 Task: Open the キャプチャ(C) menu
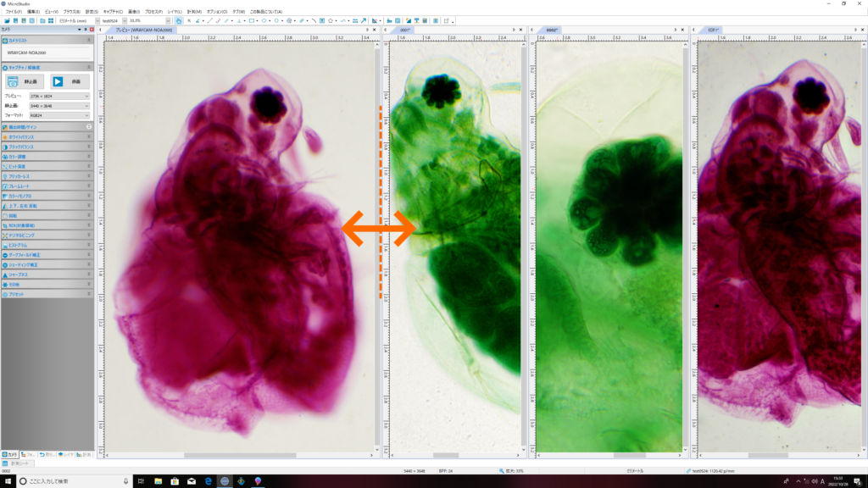[113, 12]
